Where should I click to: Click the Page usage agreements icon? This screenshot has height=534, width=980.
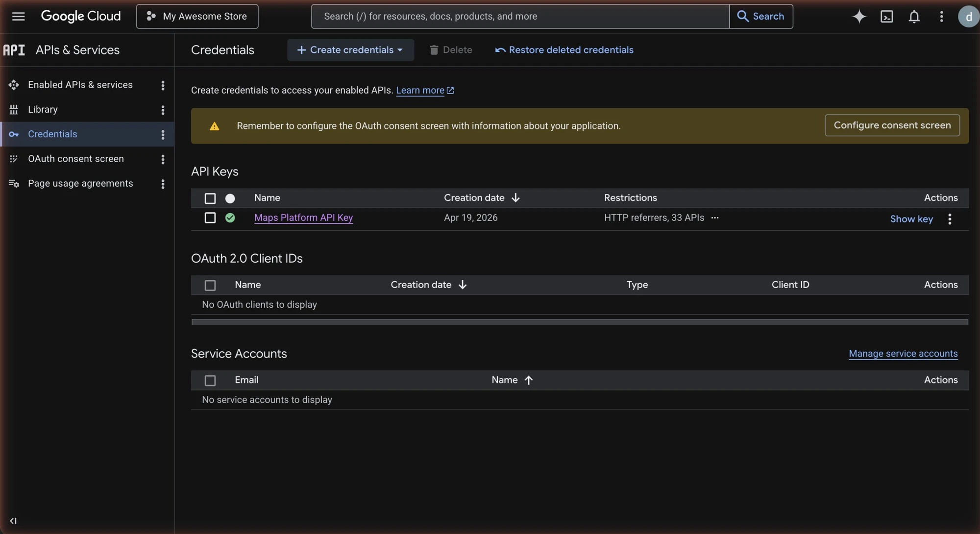coord(14,184)
